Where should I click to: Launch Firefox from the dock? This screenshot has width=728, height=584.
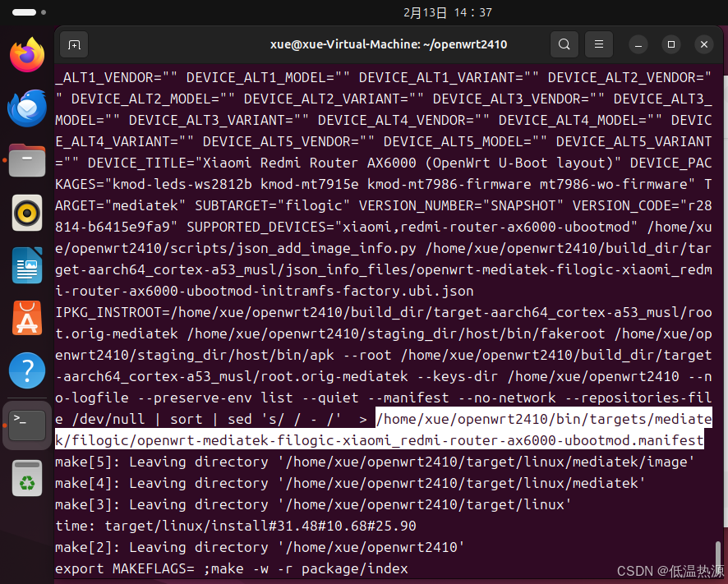27,56
